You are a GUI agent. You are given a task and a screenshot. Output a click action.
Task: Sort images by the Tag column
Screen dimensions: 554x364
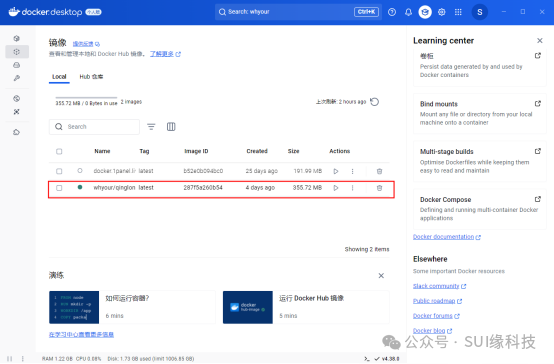click(144, 151)
